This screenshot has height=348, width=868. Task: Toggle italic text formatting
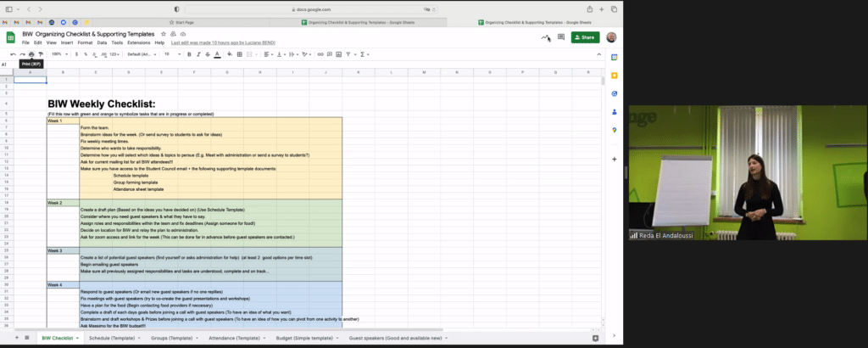click(198, 53)
